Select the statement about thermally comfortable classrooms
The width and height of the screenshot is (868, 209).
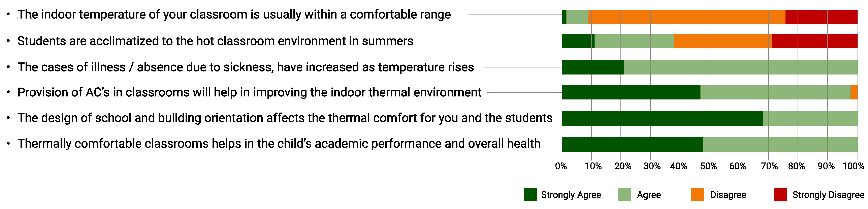coord(279,144)
